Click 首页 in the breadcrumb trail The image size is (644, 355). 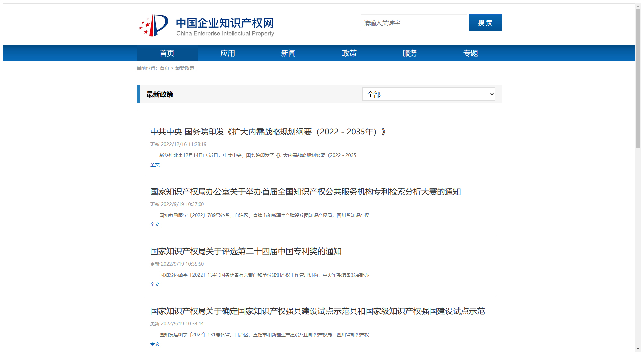tap(164, 68)
